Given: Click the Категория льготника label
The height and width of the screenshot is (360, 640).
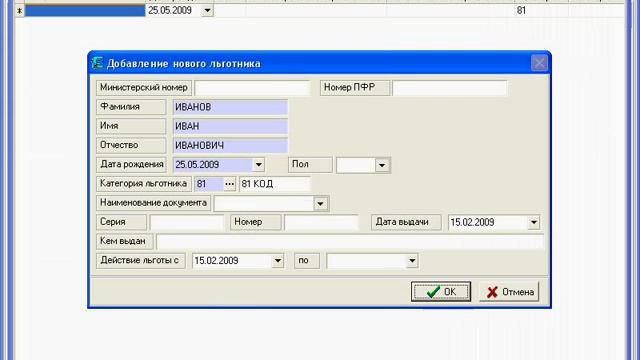Looking at the screenshot, I should click(x=144, y=184).
